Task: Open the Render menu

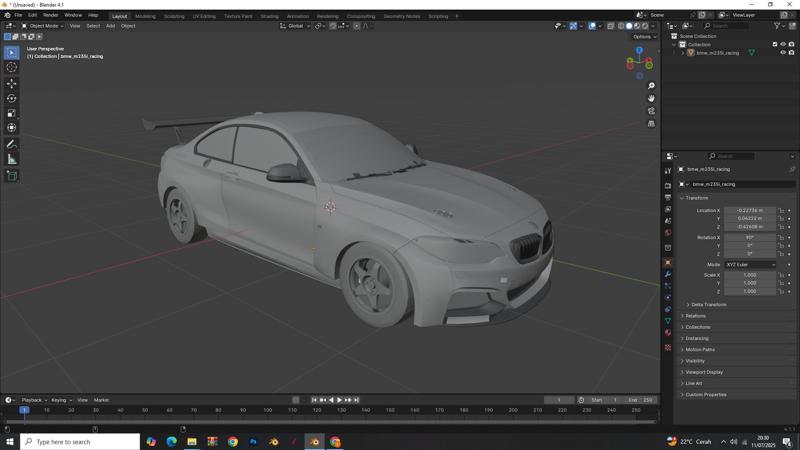Action: pos(51,15)
